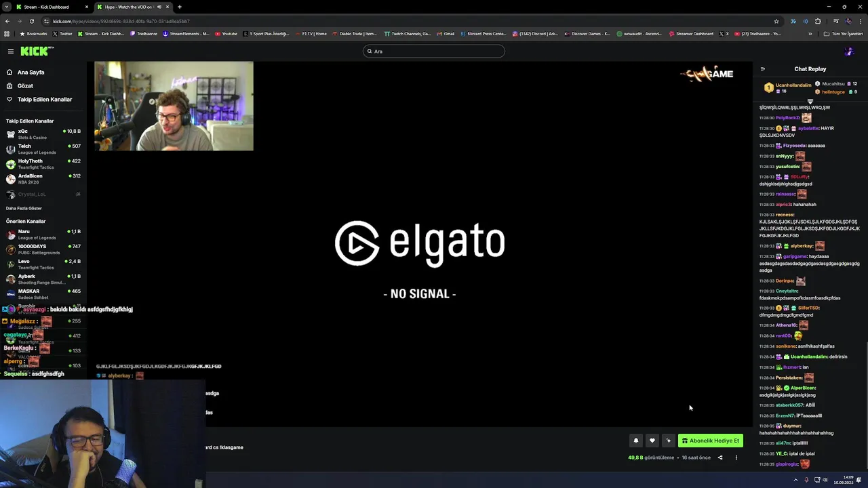
Task: Switch to Stream - Kick Dashboard tab
Action: tap(53, 7)
